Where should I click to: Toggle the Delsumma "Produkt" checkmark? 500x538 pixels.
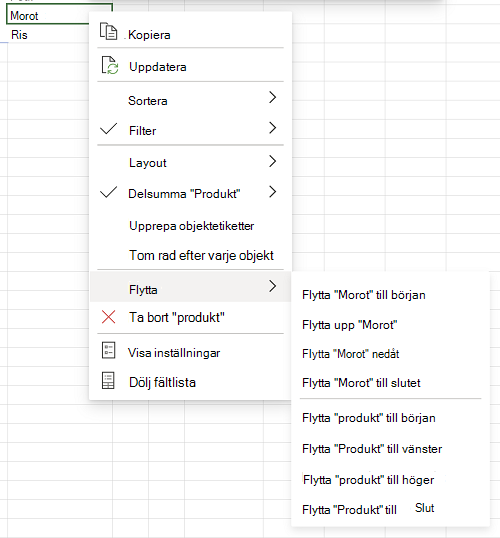(108, 192)
